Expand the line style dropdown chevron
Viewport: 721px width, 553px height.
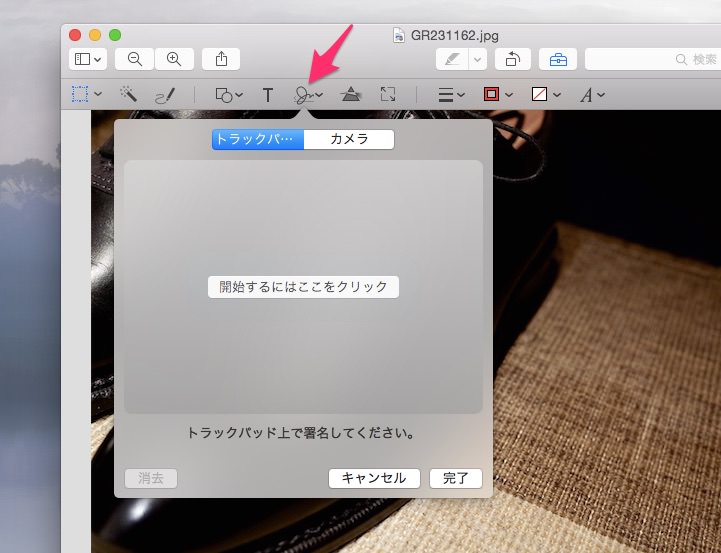tap(461, 95)
